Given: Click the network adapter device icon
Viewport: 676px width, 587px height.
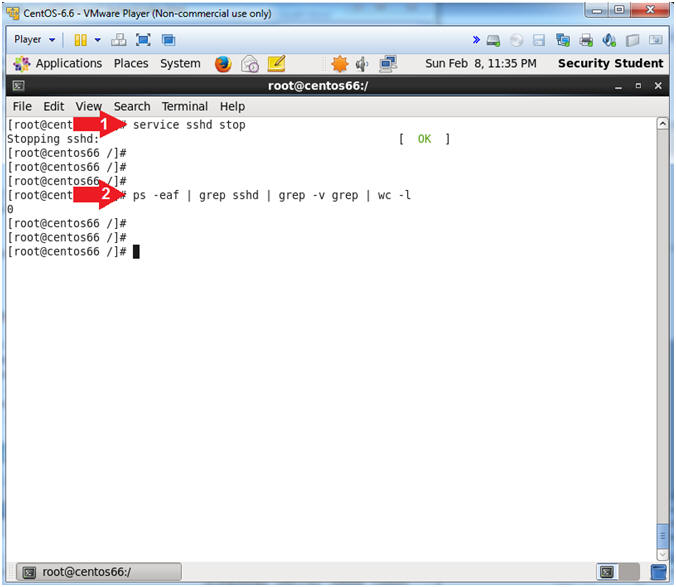Looking at the screenshot, I should pyautogui.click(x=563, y=41).
